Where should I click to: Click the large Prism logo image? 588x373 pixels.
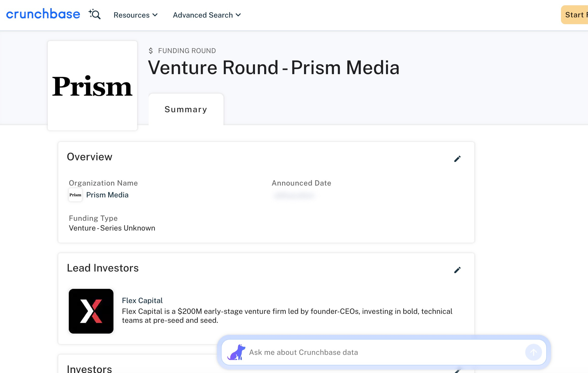(92, 86)
